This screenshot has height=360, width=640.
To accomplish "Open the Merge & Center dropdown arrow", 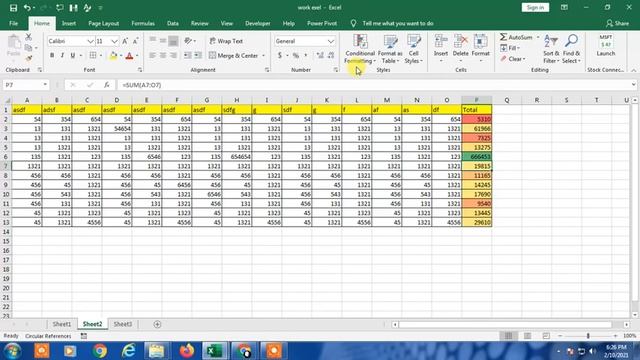I will pos(263,56).
